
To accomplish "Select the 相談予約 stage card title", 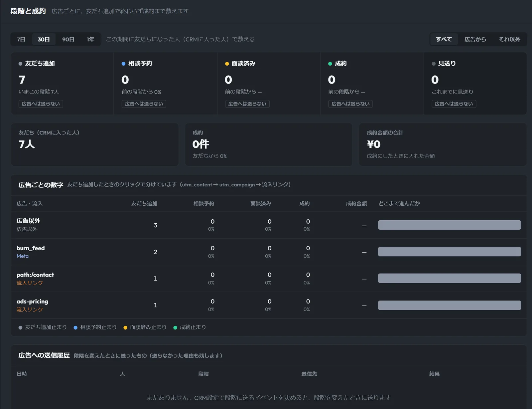I will click(x=140, y=63).
